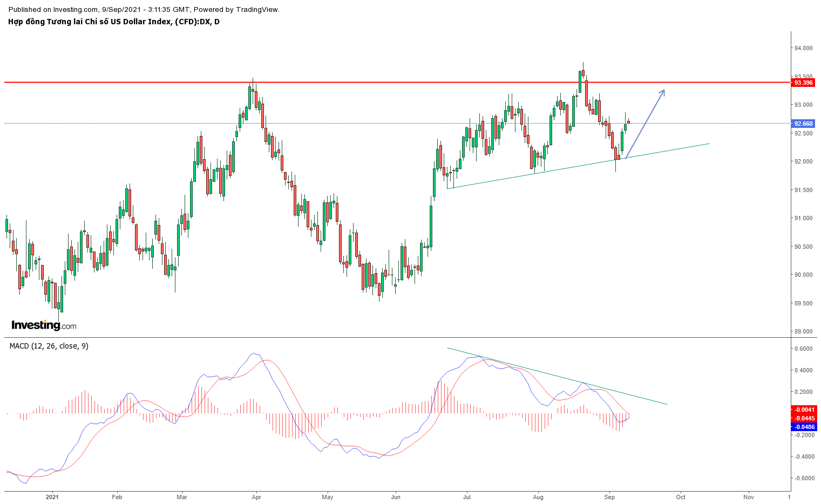
Task: Click the red -0.0445 MACD value label
Action: tap(804, 418)
